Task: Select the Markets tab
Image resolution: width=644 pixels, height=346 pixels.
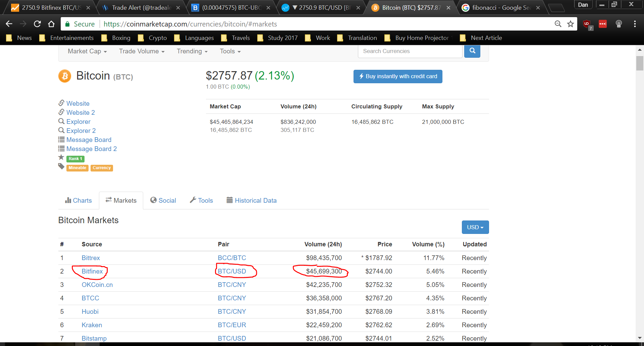Action: coord(121,200)
